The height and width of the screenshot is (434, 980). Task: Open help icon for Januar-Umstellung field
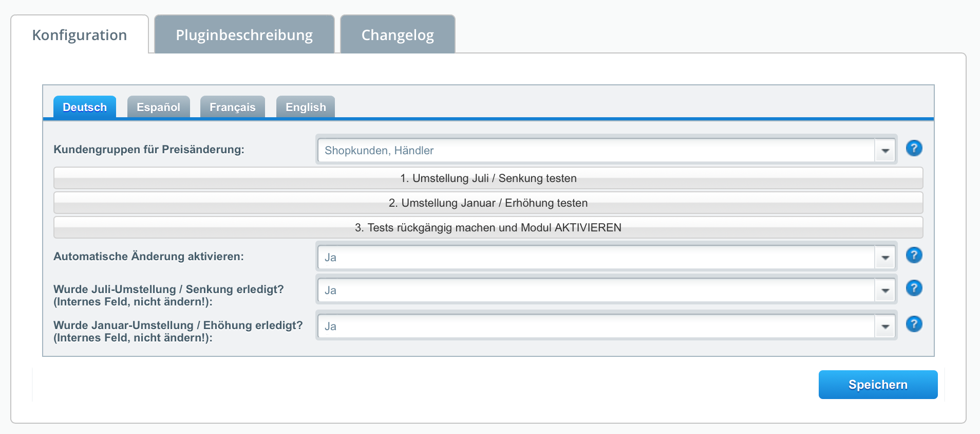[x=914, y=324]
